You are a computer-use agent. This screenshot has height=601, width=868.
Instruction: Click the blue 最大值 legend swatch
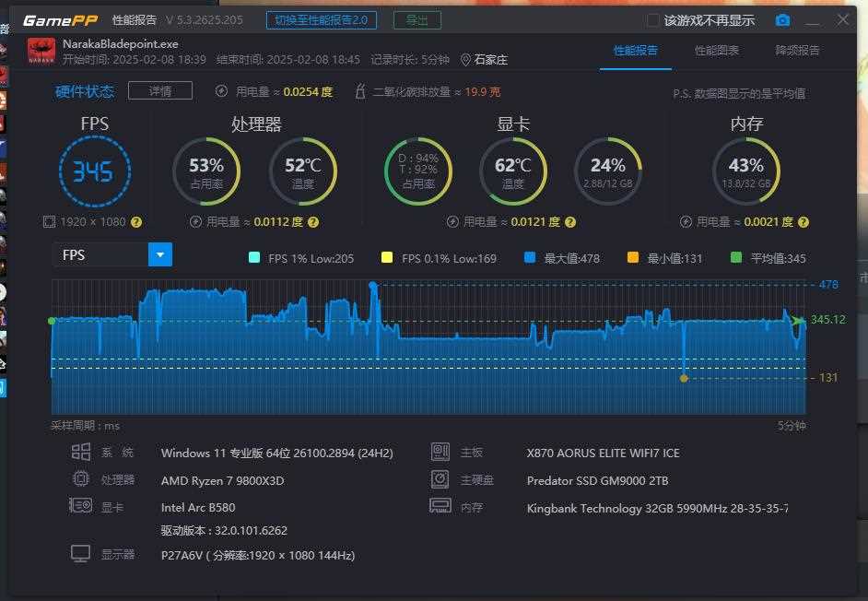(530, 257)
